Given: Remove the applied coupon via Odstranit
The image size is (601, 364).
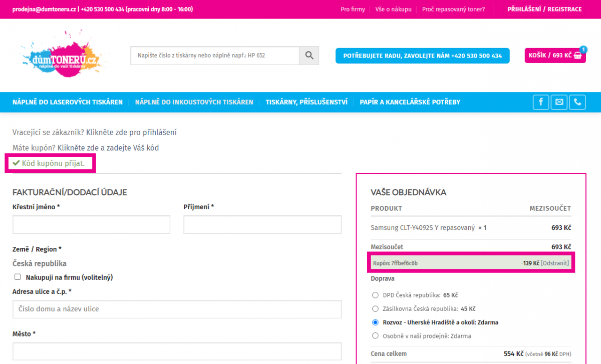Looking at the screenshot, I should 555,263.
